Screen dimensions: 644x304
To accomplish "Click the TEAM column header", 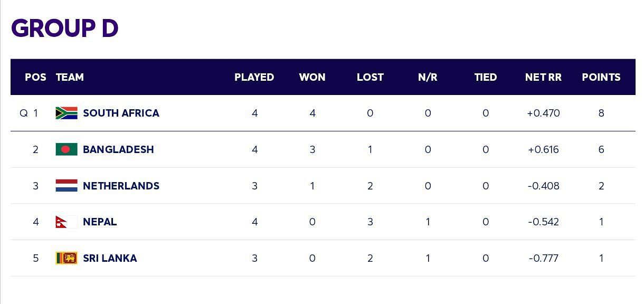I will pyautogui.click(x=70, y=77).
